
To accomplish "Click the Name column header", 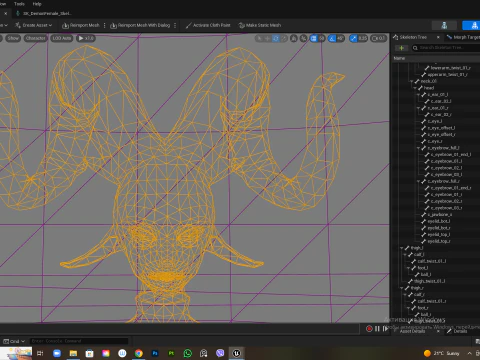I will coord(399,58).
